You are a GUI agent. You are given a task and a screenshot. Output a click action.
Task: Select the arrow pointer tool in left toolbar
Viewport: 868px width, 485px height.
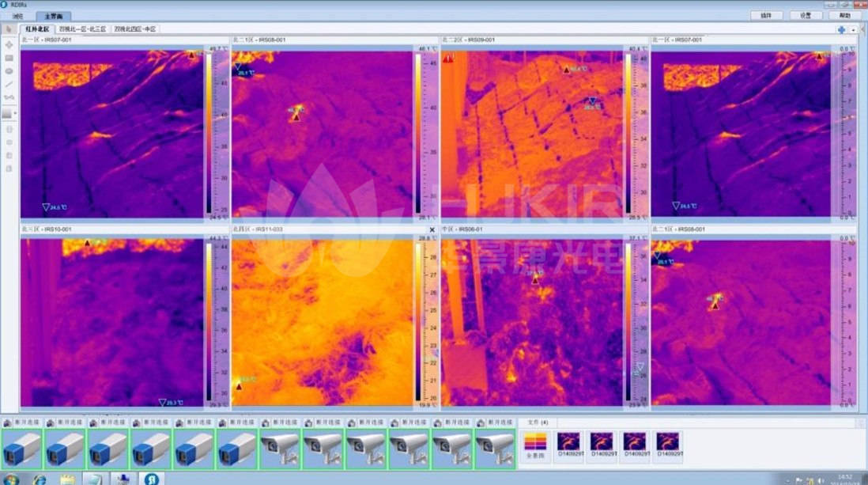(9, 29)
